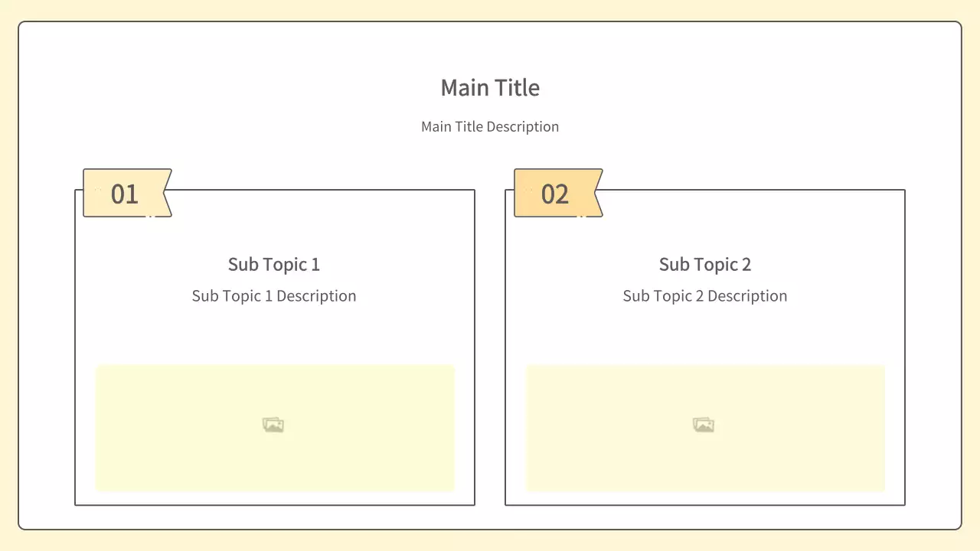Click the word "Title" in the main heading
980x551 pixels.
(516, 88)
